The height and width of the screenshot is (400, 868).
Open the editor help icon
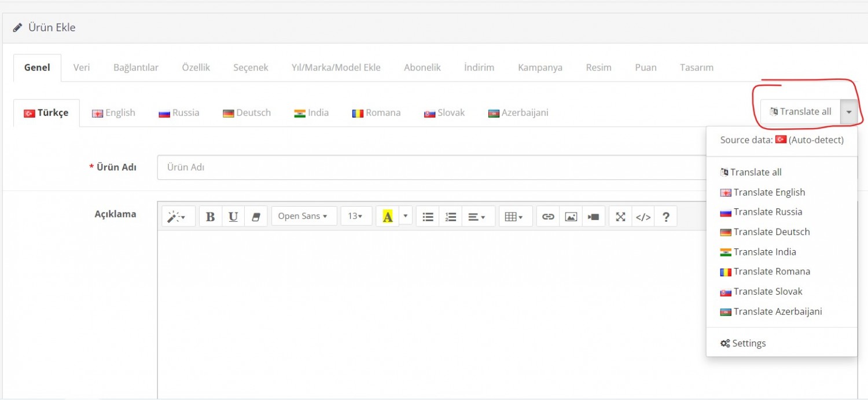pos(665,216)
